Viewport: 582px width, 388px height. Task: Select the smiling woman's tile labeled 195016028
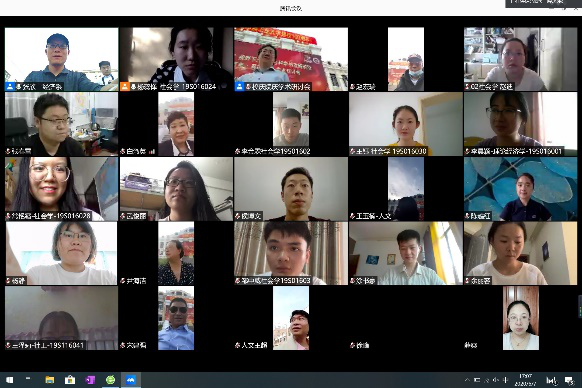62,189
